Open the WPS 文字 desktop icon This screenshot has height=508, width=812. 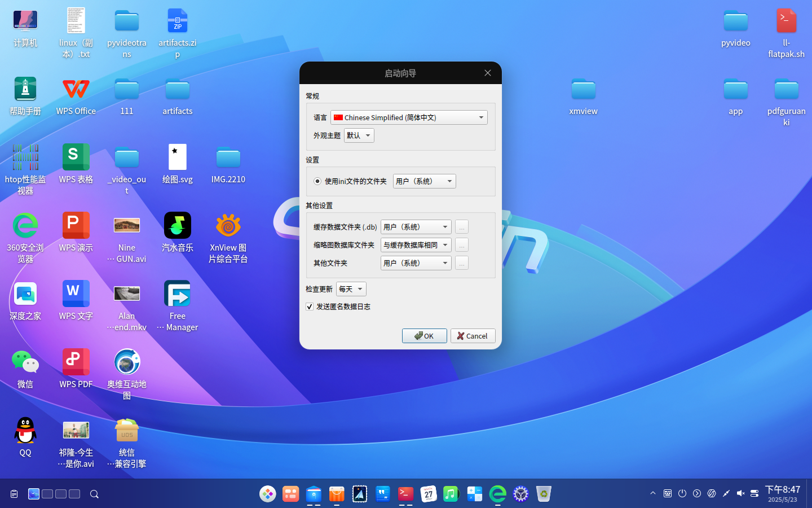pos(76,294)
